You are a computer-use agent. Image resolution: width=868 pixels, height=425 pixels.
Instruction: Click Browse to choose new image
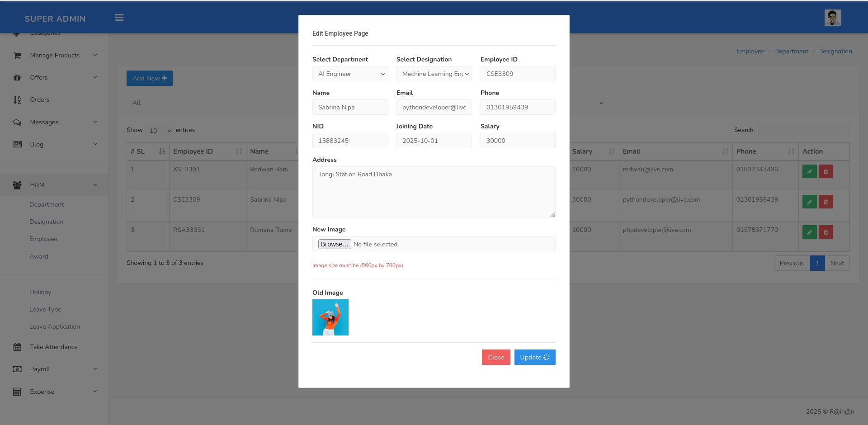[335, 244]
